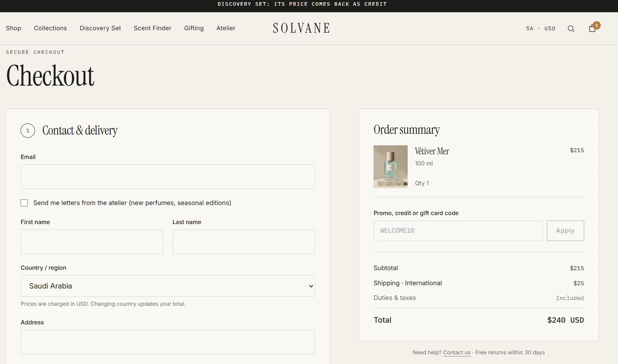Open the Country / region dropdown
Viewport: 618px width, 364px height.
pos(168,286)
